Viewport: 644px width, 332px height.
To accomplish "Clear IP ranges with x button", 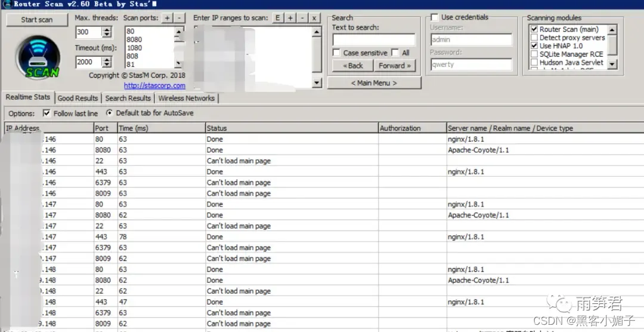I will 314,18.
